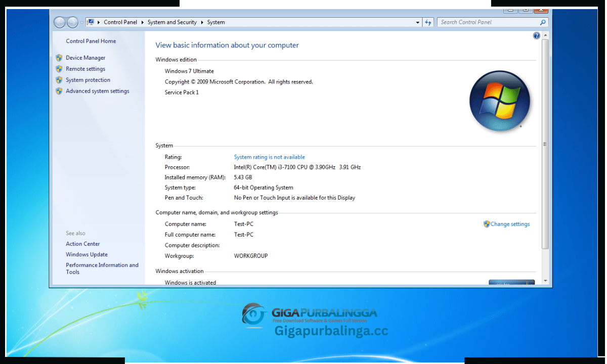Click the Windows logo image
Viewport: 607px width, 364px height.
point(500,101)
